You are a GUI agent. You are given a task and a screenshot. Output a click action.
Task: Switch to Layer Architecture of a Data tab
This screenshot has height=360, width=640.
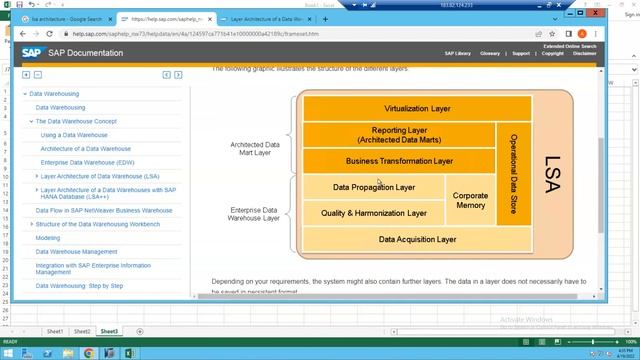(266, 19)
